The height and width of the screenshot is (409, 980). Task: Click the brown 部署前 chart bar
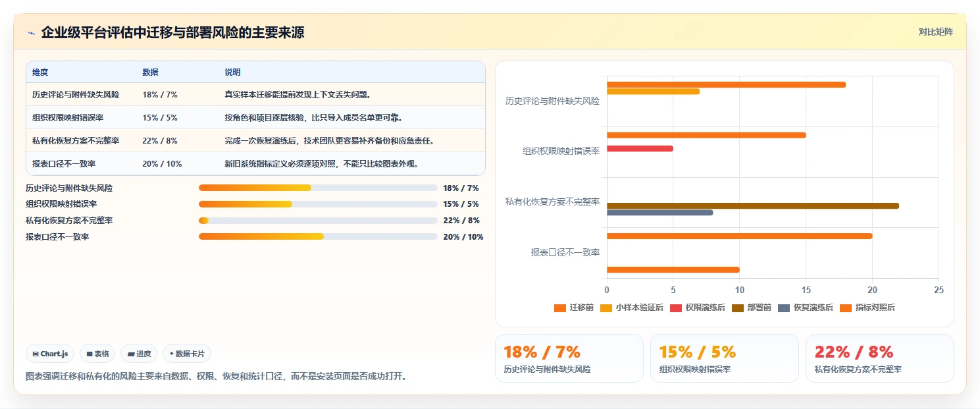(x=753, y=206)
